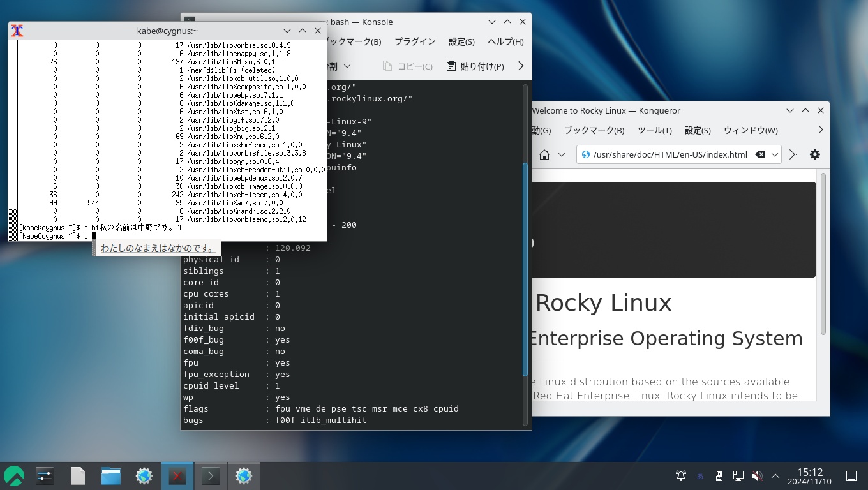Open the removable USB device tray icon
Screen dimensions: 868x490
719,476
